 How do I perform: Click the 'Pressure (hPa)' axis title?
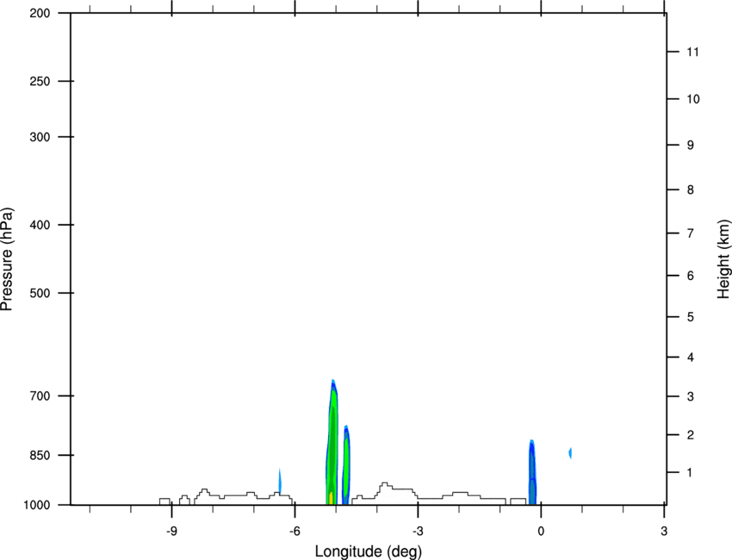point(7,259)
